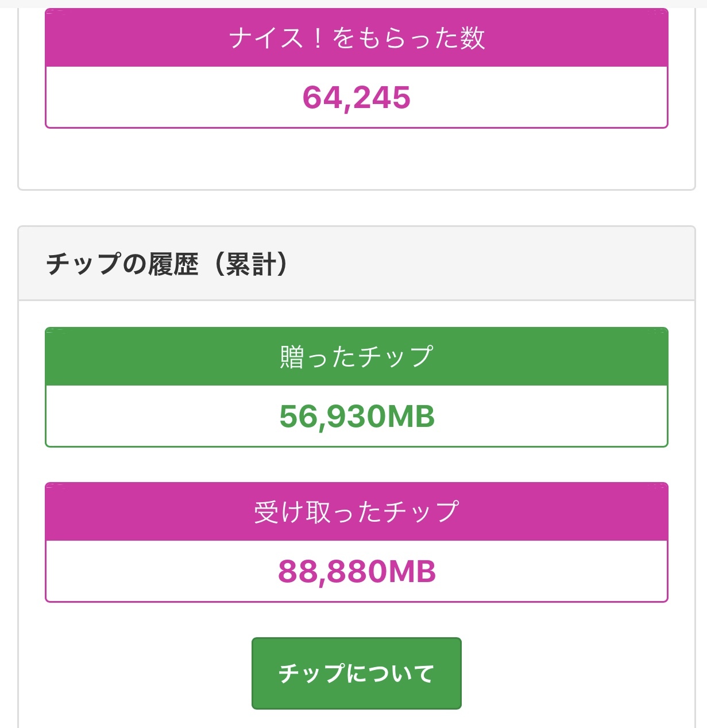Tap the チップについて green button
Viewport: 707px width, 728px height.
click(356, 673)
